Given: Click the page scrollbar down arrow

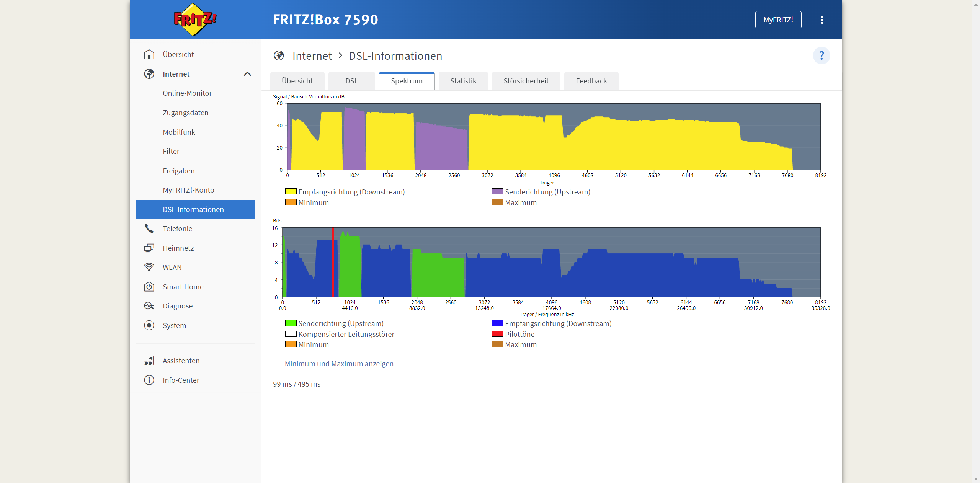Looking at the screenshot, I should [x=976, y=479].
